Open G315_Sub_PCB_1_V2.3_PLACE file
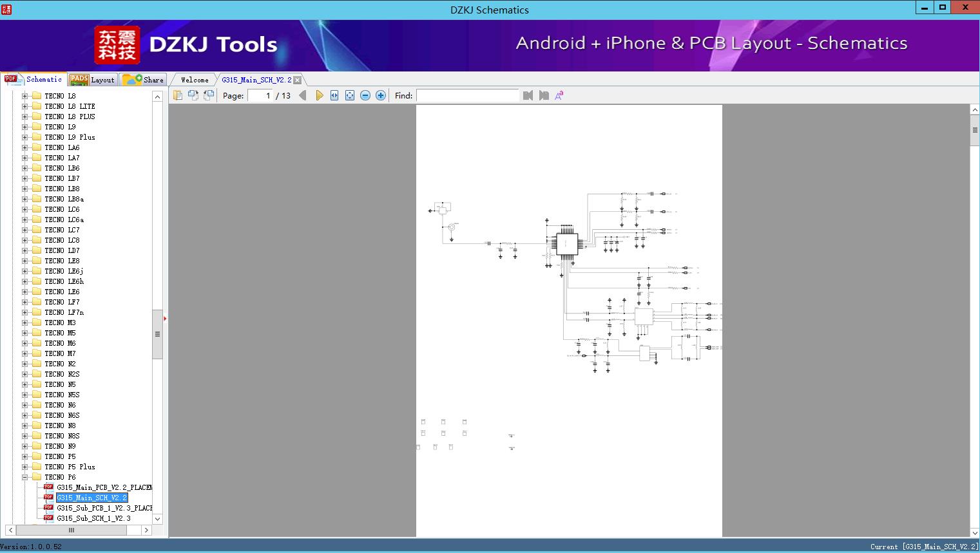Viewport: 980px width, 553px height. (x=104, y=508)
